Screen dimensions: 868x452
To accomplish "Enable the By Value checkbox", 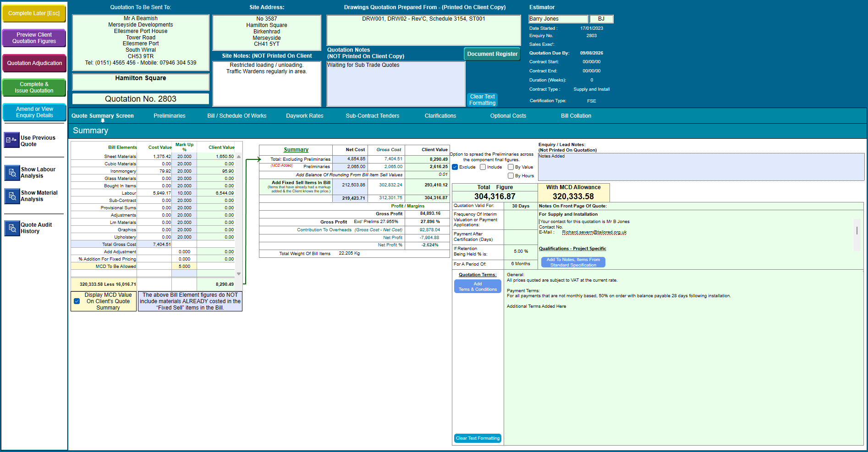I will (511, 167).
